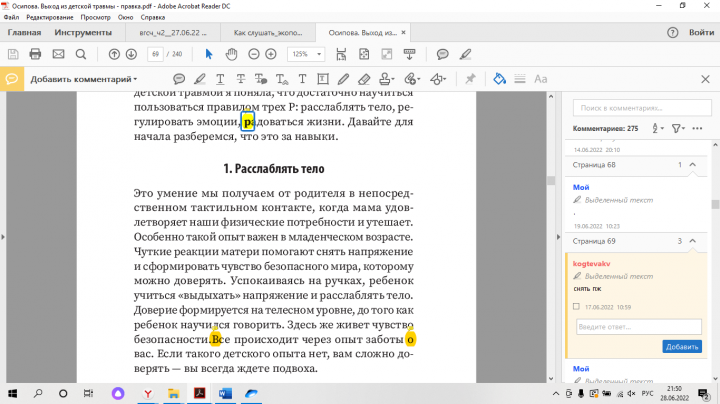Collapse the Страница 69 comment group
The image size is (720, 404).
coord(693,241)
